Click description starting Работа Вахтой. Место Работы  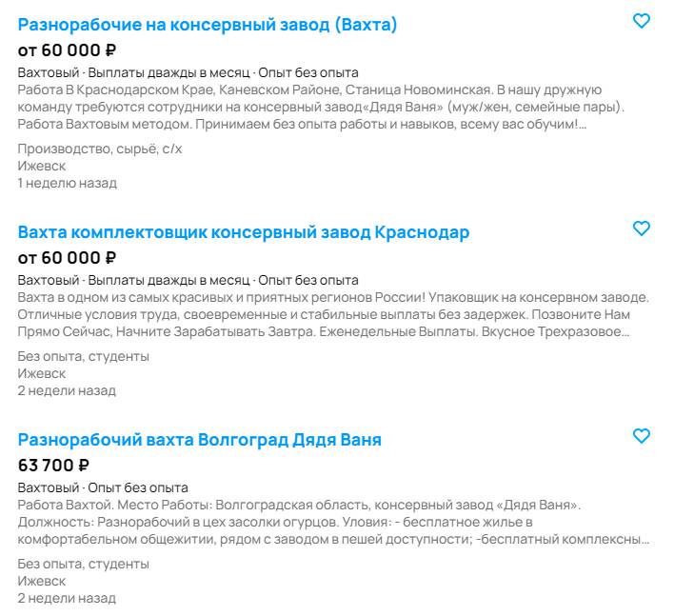point(333,522)
